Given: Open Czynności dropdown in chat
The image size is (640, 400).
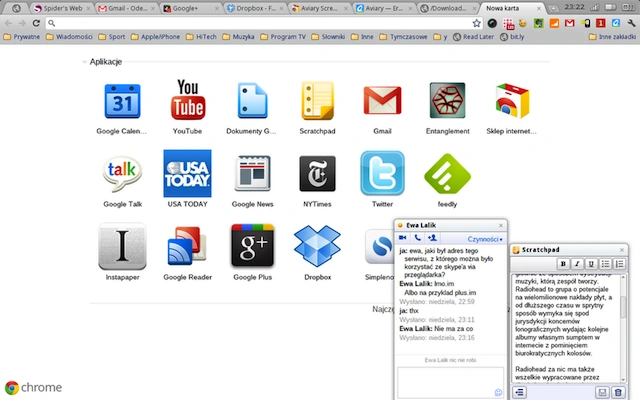Looking at the screenshot, I should (x=485, y=239).
